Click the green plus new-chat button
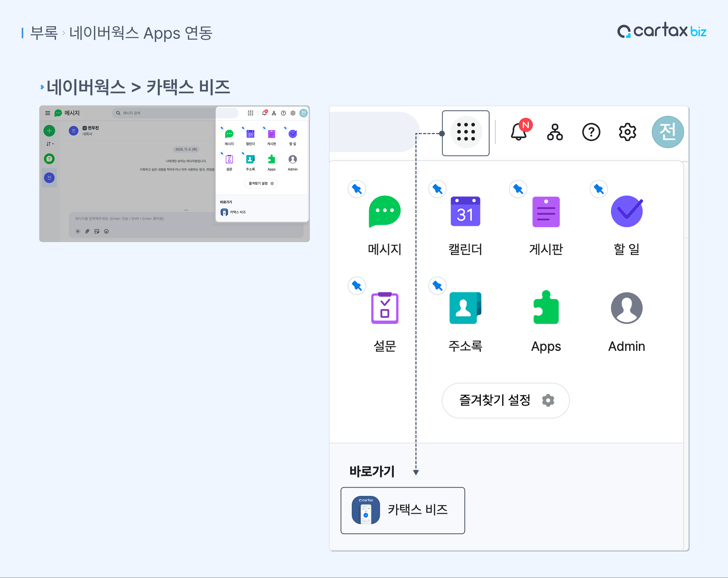 [49, 131]
